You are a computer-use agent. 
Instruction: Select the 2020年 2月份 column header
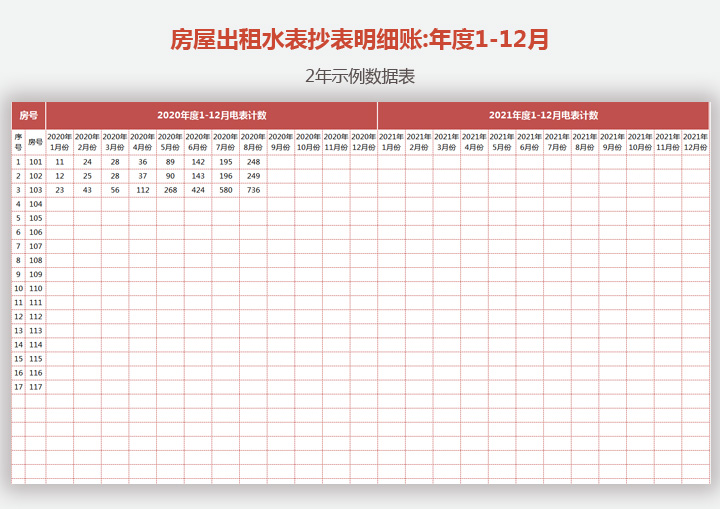[x=87, y=142]
